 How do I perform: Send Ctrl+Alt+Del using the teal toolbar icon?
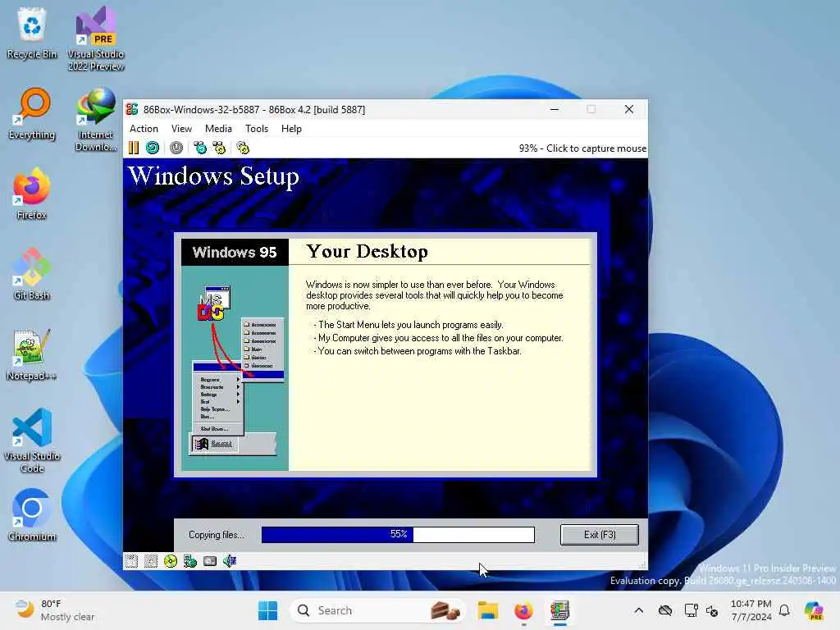tap(200, 148)
